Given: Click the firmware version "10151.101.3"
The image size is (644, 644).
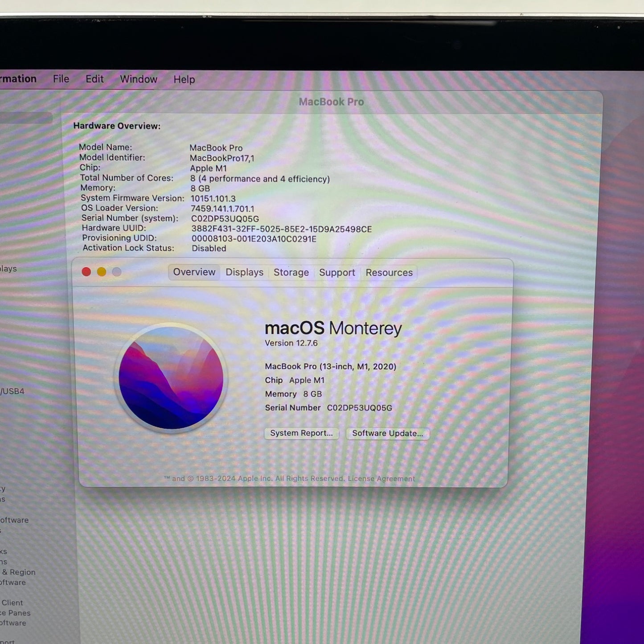Looking at the screenshot, I should click(213, 199).
